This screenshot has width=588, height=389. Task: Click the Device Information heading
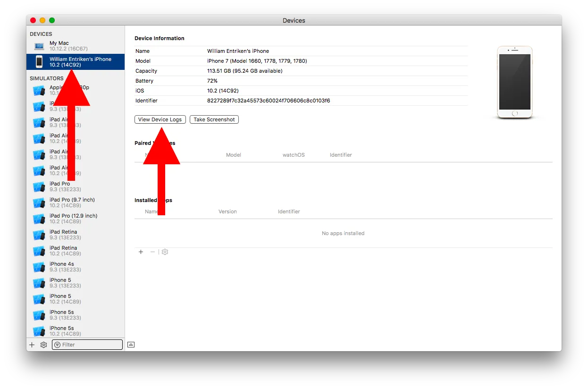tap(160, 38)
